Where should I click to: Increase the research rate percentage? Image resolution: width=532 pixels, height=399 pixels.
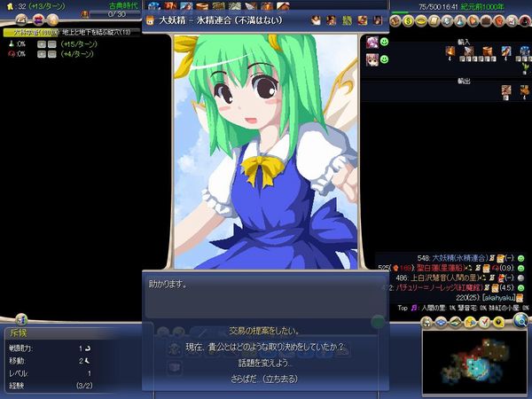point(41,43)
